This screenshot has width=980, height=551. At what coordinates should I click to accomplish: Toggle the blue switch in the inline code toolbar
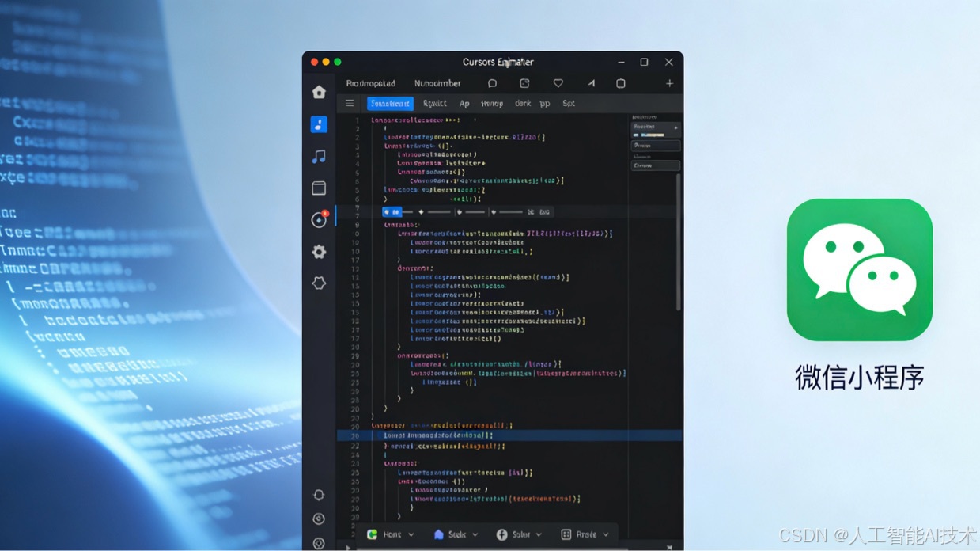click(392, 212)
